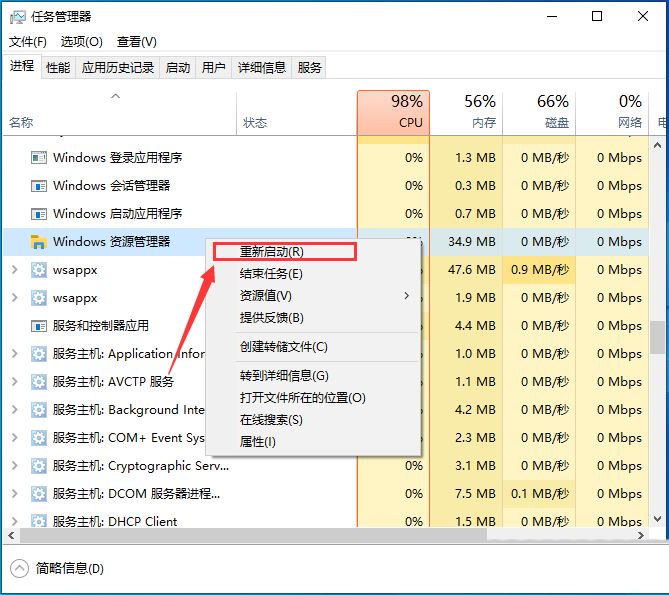Sort by the 状态 column header
669x595 pixels.
click(x=297, y=113)
